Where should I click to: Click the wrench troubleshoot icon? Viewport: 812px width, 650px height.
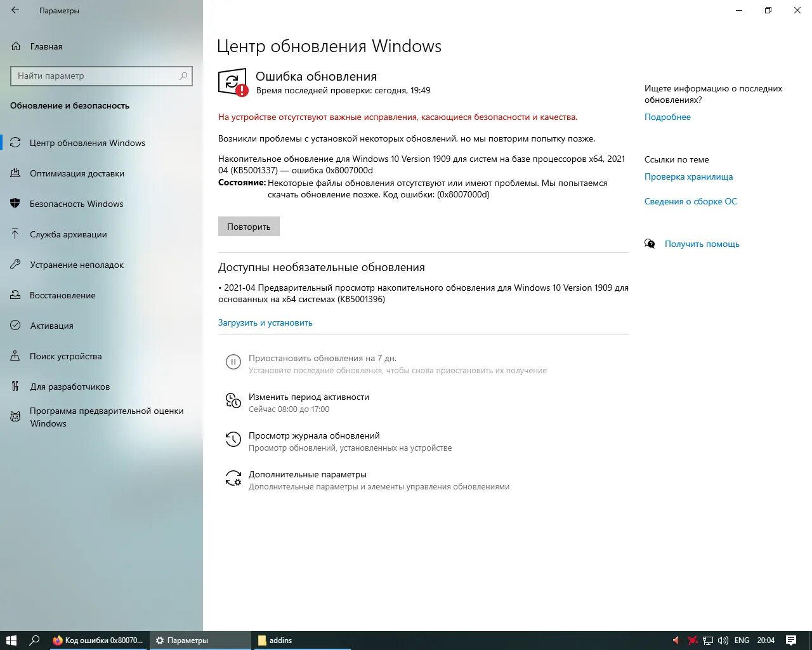tap(15, 265)
